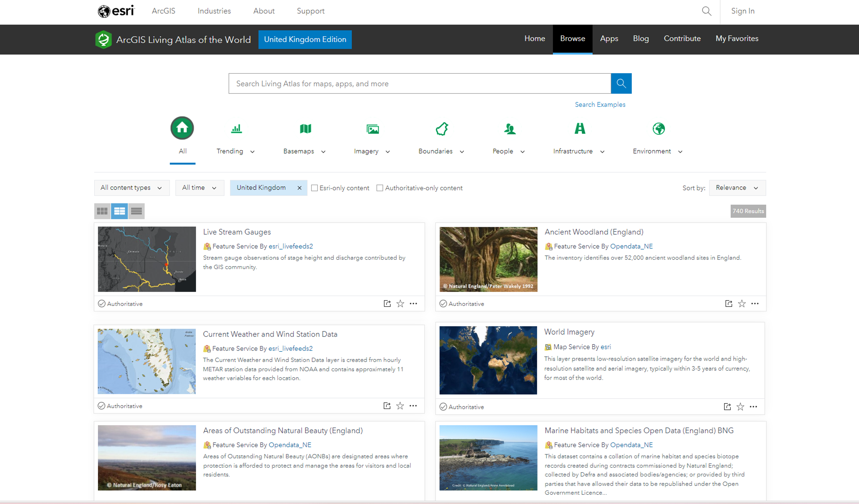Go to the Home tab

534,39
